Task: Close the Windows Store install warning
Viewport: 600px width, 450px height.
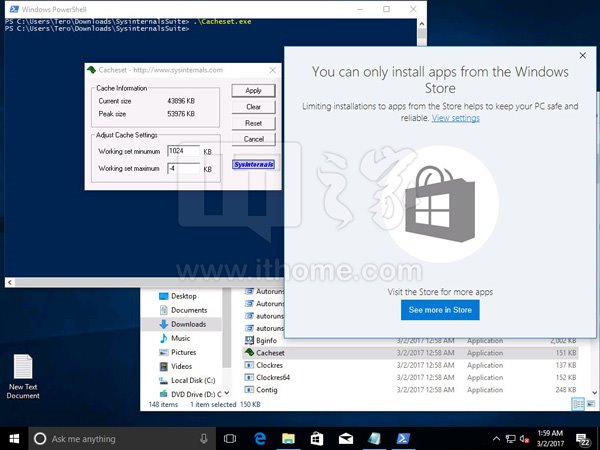Action: pyautogui.click(x=582, y=55)
